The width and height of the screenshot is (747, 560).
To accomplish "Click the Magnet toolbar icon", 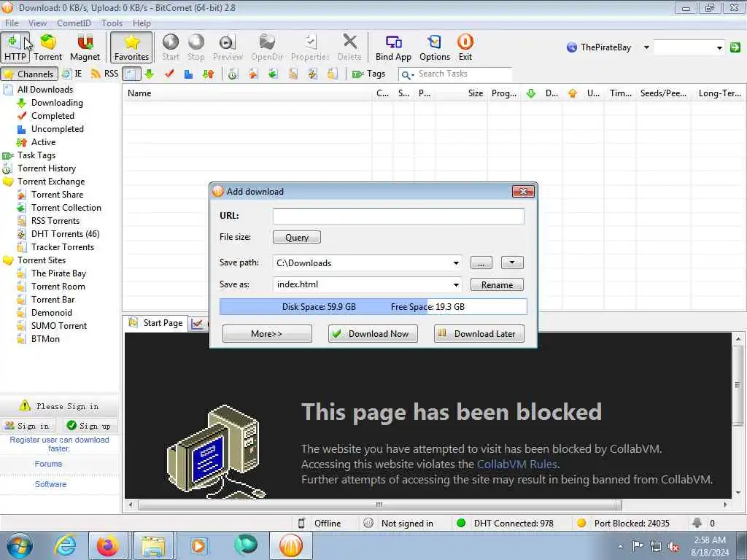I will [x=85, y=47].
